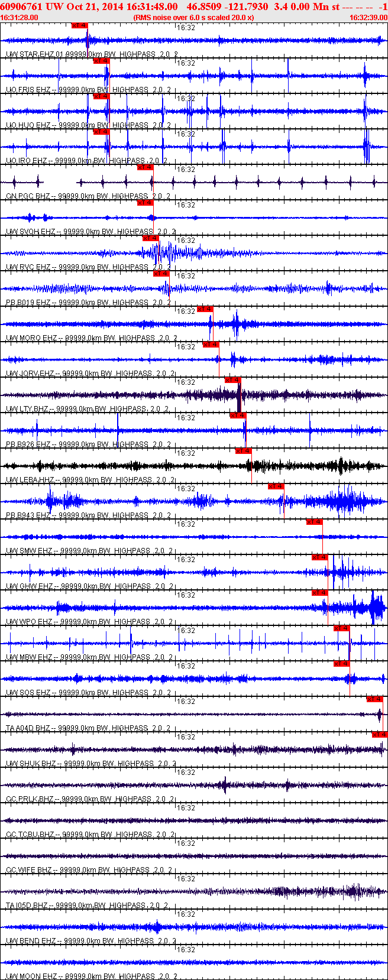The image size is (388, 980).
Task: Pick the red arrival marker on UW LTY trace
Action: click(x=232, y=380)
